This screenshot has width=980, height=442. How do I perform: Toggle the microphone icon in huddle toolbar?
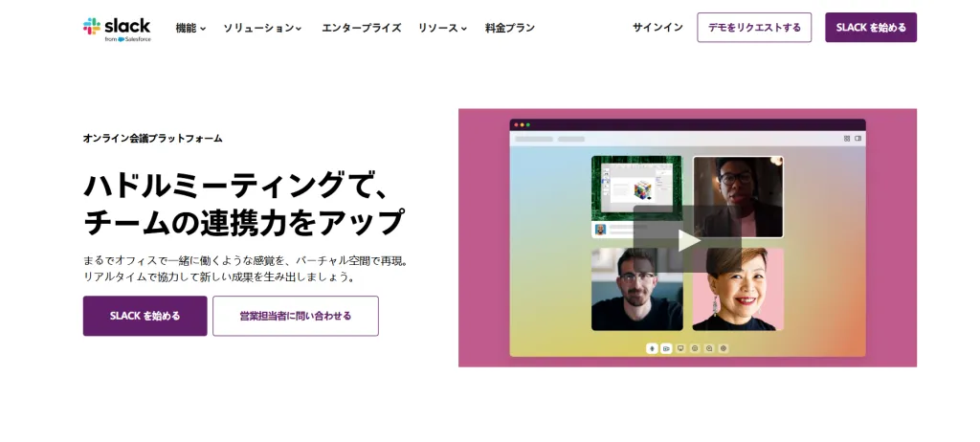tap(652, 348)
